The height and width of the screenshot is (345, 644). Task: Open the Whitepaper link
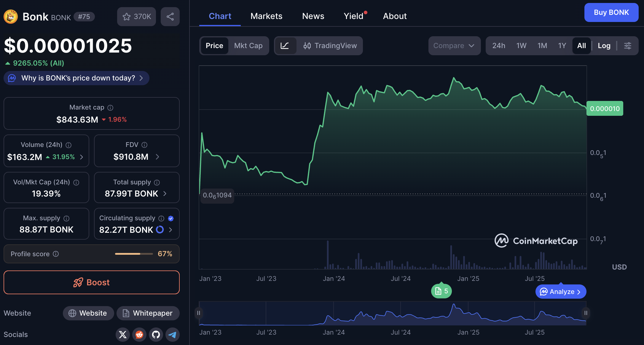pos(148,313)
